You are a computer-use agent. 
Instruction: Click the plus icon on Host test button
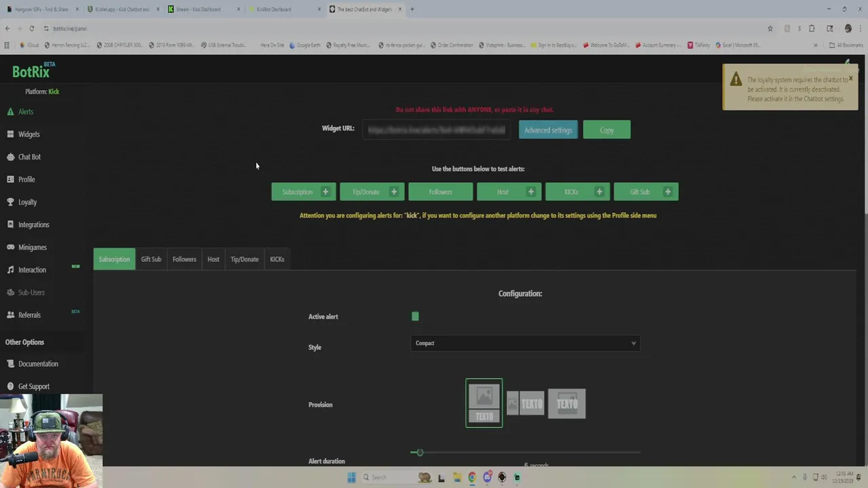531,192
